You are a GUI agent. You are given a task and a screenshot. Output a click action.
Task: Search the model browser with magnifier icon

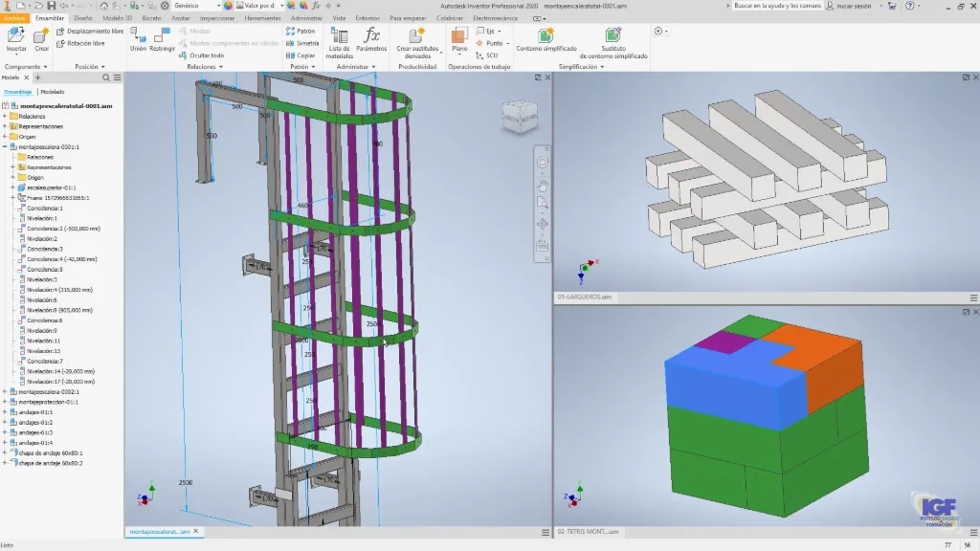coord(105,77)
